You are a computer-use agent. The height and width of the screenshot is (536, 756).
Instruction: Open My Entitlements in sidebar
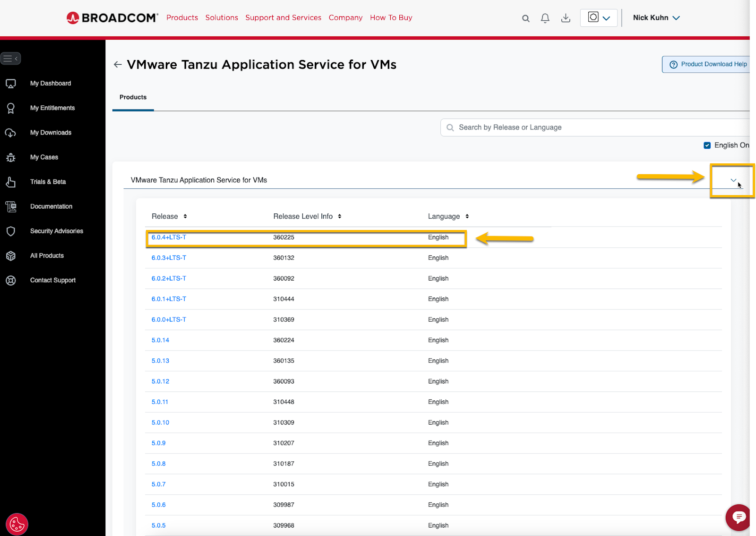pyautogui.click(x=52, y=108)
